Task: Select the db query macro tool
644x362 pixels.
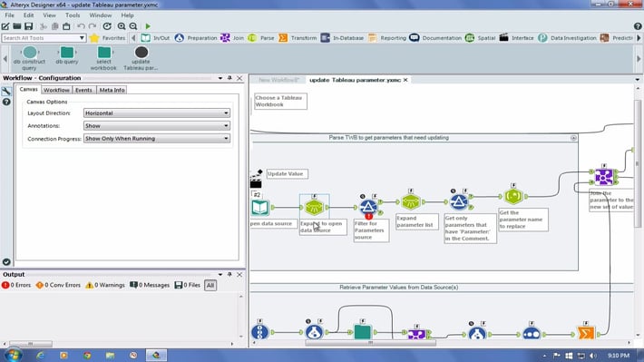Action: click(x=67, y=55)
